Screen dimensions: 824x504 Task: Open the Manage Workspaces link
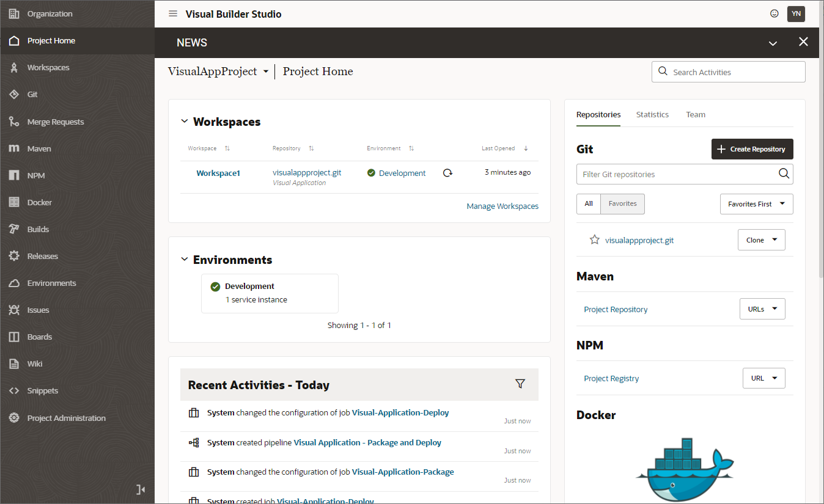coord(502,206)
